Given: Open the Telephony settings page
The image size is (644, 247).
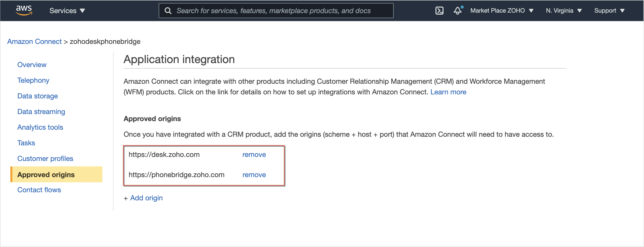Looking at the screenshot, I should coord(33,80).
